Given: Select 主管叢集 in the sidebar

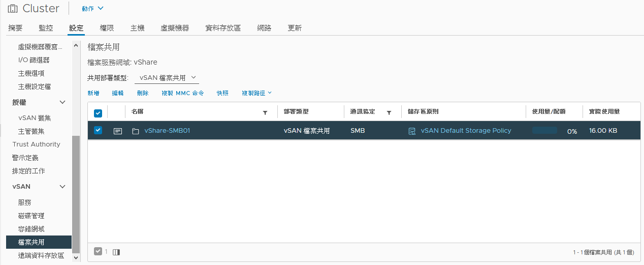Looking at the screenshot, I should 31,131.
